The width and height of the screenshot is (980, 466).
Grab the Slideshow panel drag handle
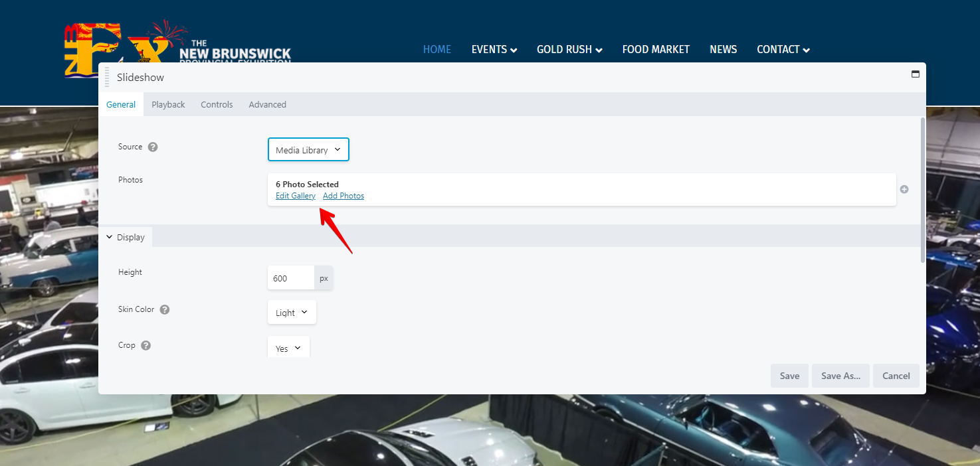[x=107, y=77]
